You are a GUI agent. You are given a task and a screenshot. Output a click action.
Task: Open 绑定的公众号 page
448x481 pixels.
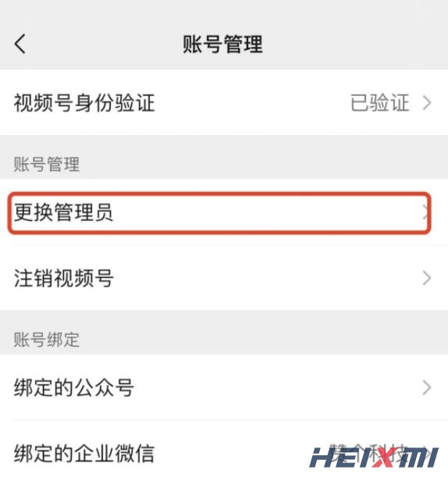(224, 387)
